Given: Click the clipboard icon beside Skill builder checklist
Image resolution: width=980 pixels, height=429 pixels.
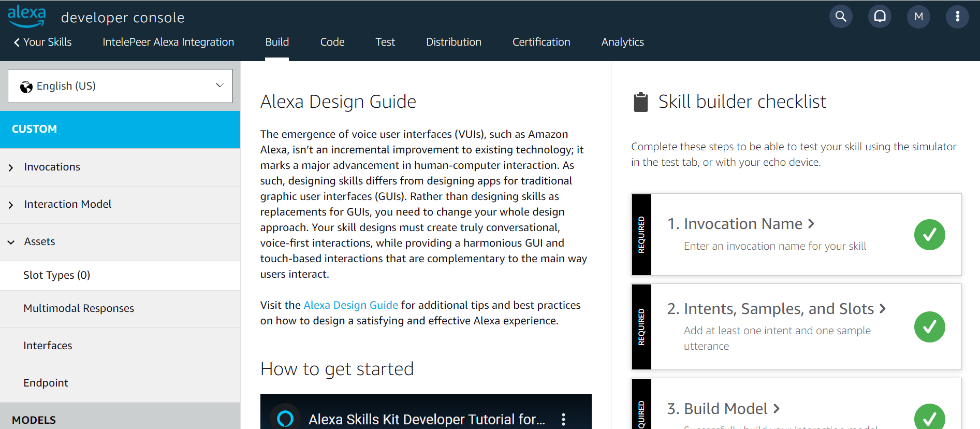Looking at the screenshot, I should pyautogui.click(x=641, y=102).
